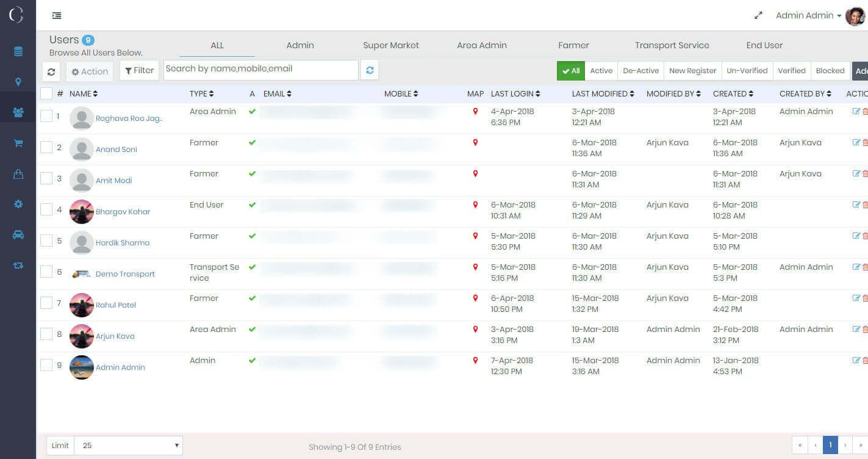Expand the Admin Admin account menu

coord(808,16)
